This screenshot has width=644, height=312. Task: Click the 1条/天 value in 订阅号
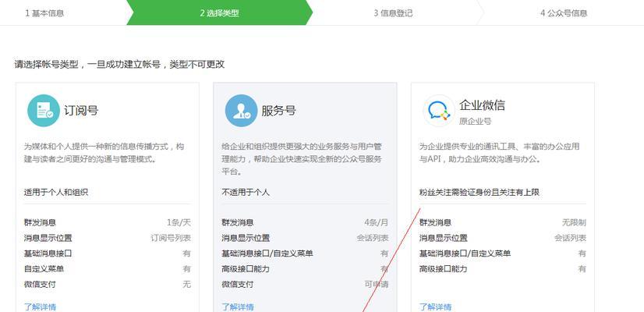[x=179, y=223]
